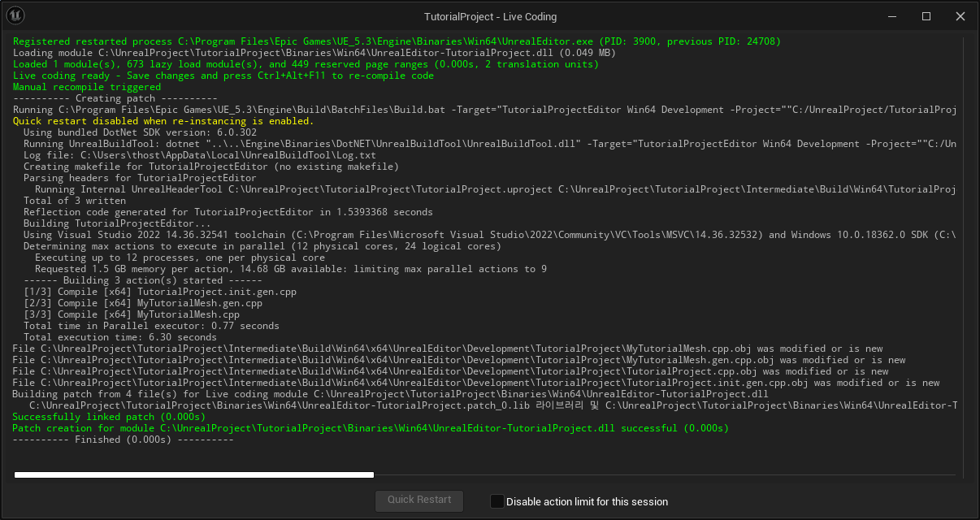Image resolution: width=980 pixels, height=520 pixels.
Task: Click the 'Running UnrealBuildTool: dotnet' line
Action: [x=490, y=144]
